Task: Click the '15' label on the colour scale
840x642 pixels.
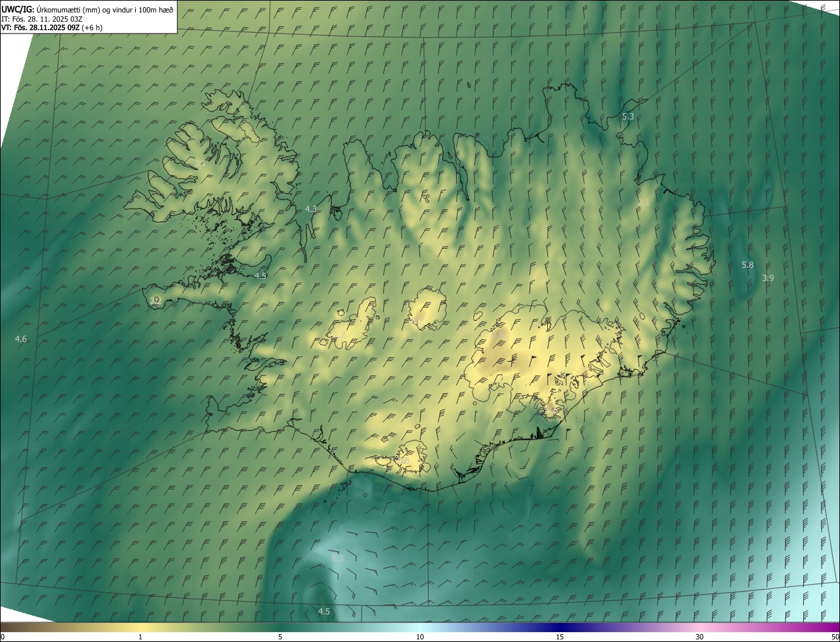Action: 560,637
